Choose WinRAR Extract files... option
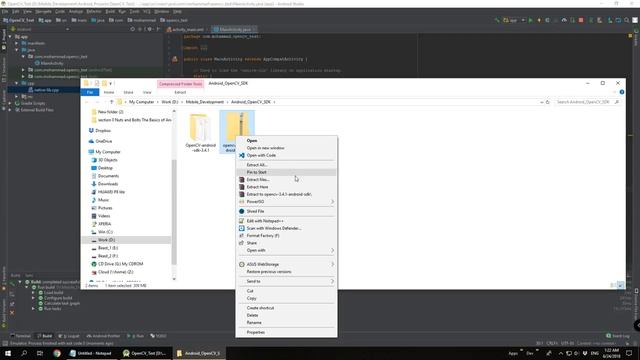Viewport: 640px width, 360px height. (x=258, y=180)
